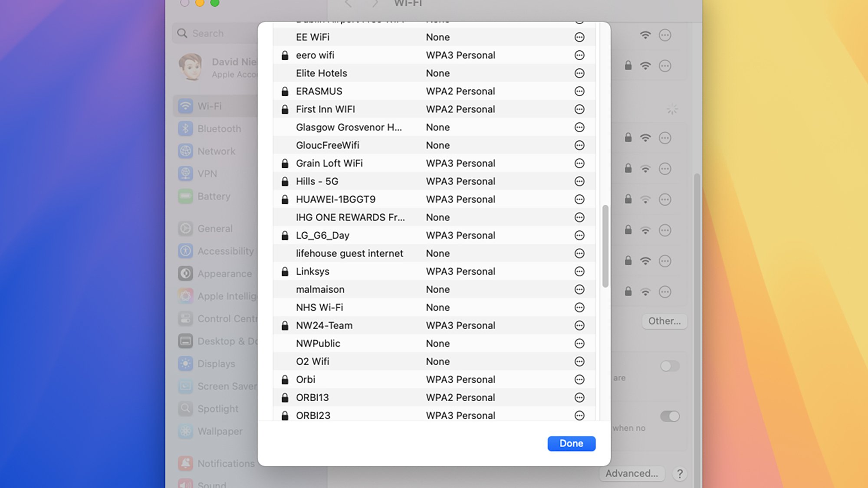Open options for O2 Wifi
868x488 pixels.
(x=579, y=361)
